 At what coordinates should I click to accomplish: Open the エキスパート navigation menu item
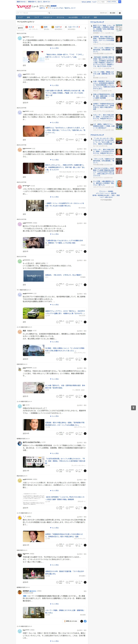pyautogui.click(x=48, y=17)
